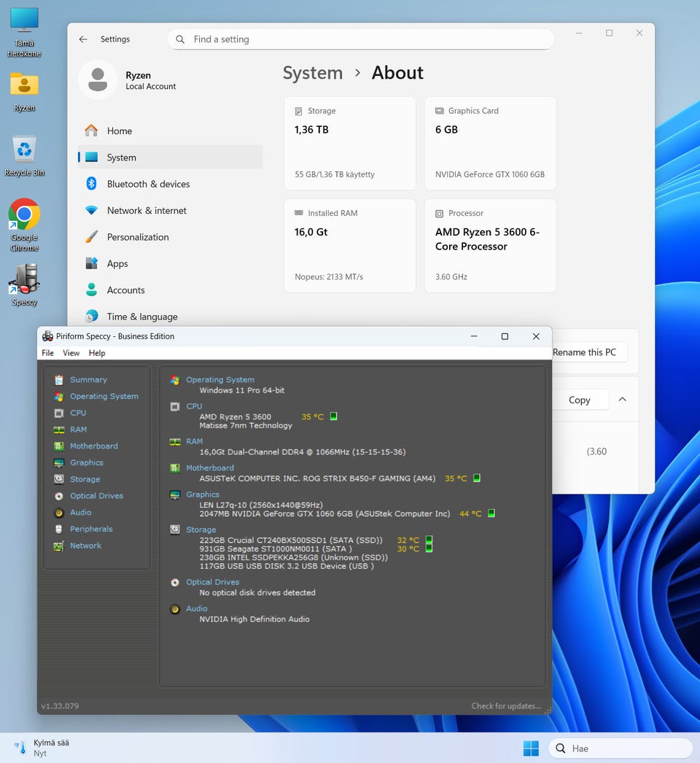The height and width of the screenshot is (763, 700).
Task: Select Peripherals in the Speccy sidebar
Action: coord(91,529)
